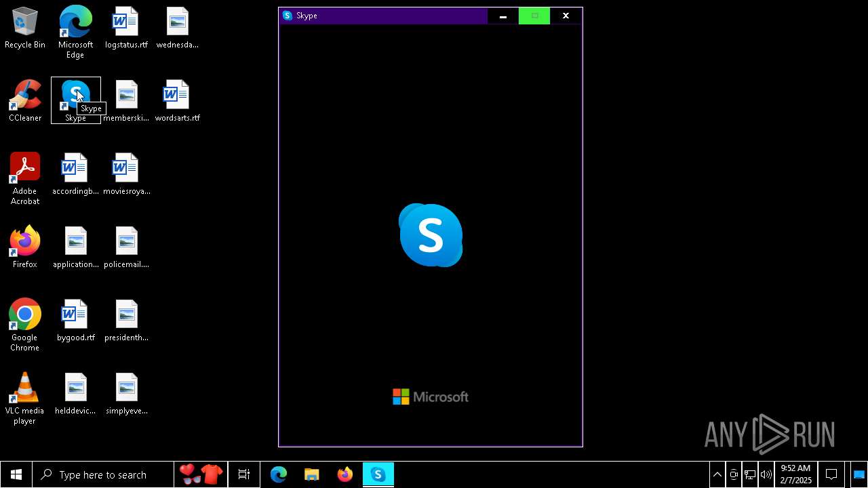Image resolution: width=868 pixels, height=488 pixels.
Task: Select the moviesroya... Word document
Action: point(126,174)
